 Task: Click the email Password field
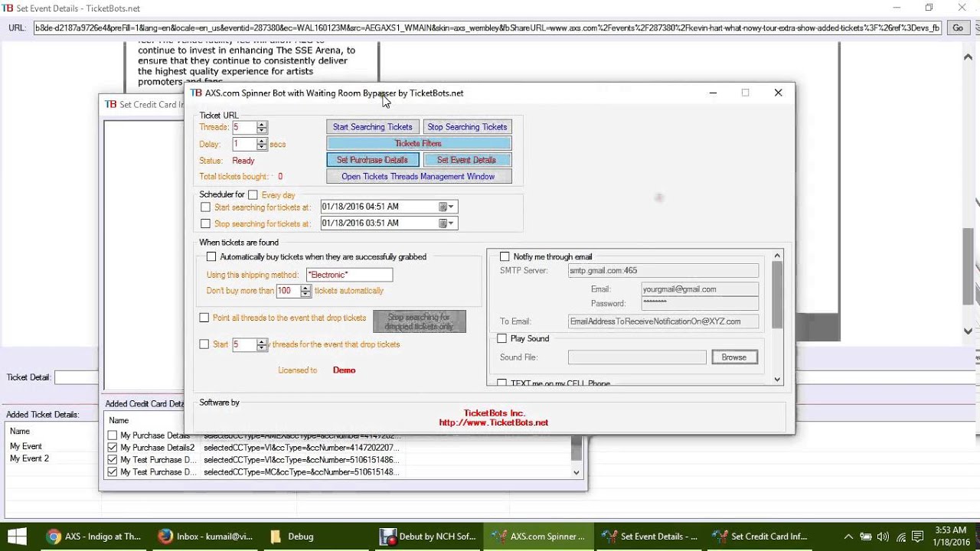(x=700, y=304)
